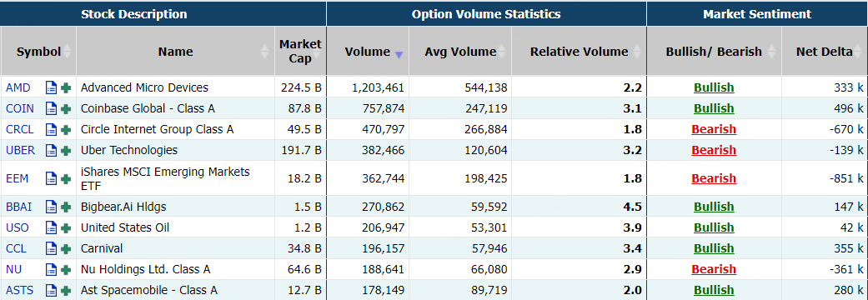This screenshot has height=300, width=868.
Task: Open the document icon for CRCL row
Action: (x=52, y=129)
